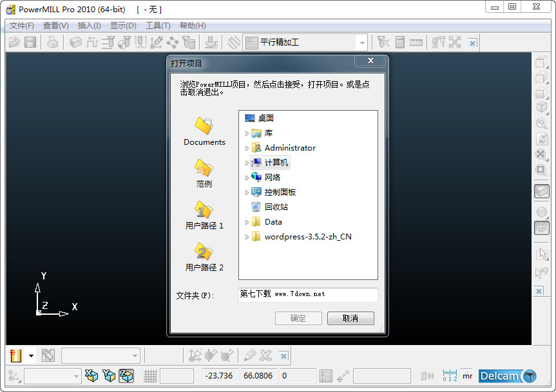Click the calculator icon in the top toolbar
Viewport: 556px width, 392px height.
coord(400,42)
